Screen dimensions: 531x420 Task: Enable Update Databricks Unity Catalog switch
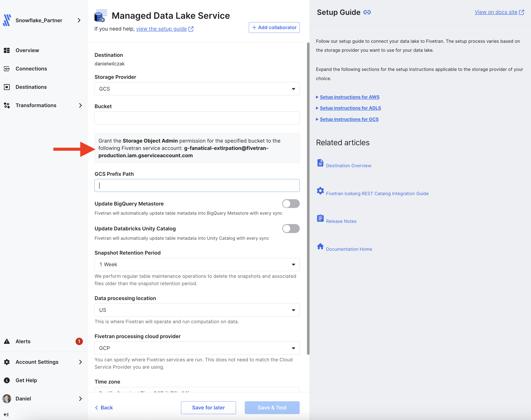(291, 229)
